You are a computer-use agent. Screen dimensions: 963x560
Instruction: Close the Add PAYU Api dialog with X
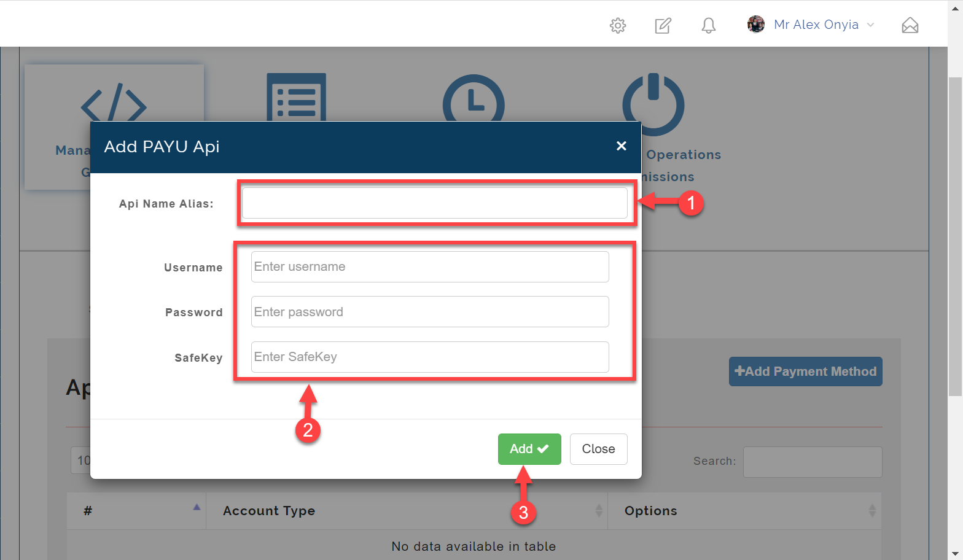[x=622, y=146]
